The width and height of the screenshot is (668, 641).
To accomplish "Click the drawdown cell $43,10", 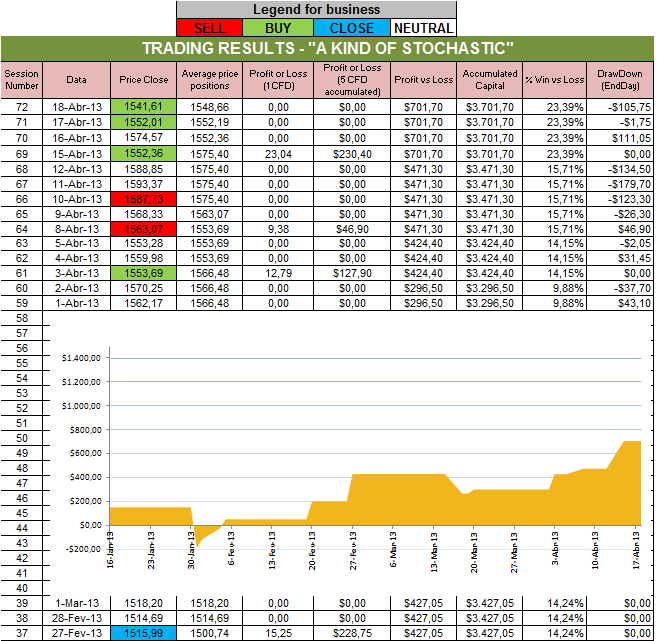I will click(620, 303).
